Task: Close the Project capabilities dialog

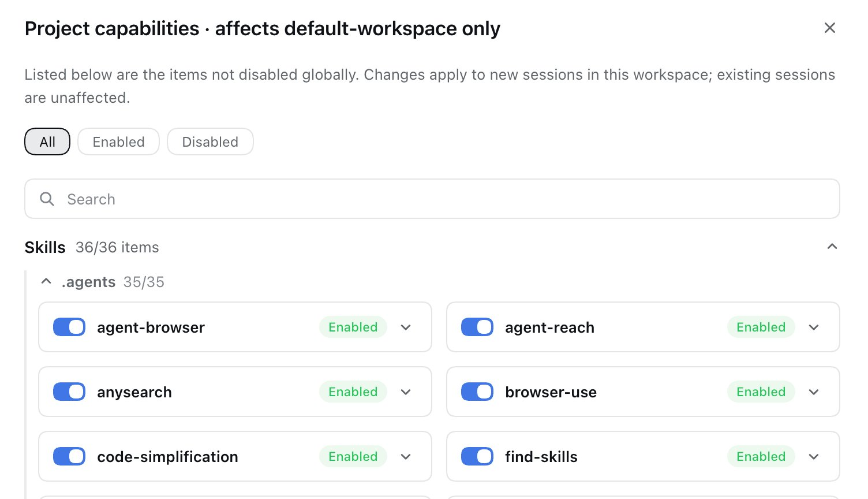Action: 830,28
